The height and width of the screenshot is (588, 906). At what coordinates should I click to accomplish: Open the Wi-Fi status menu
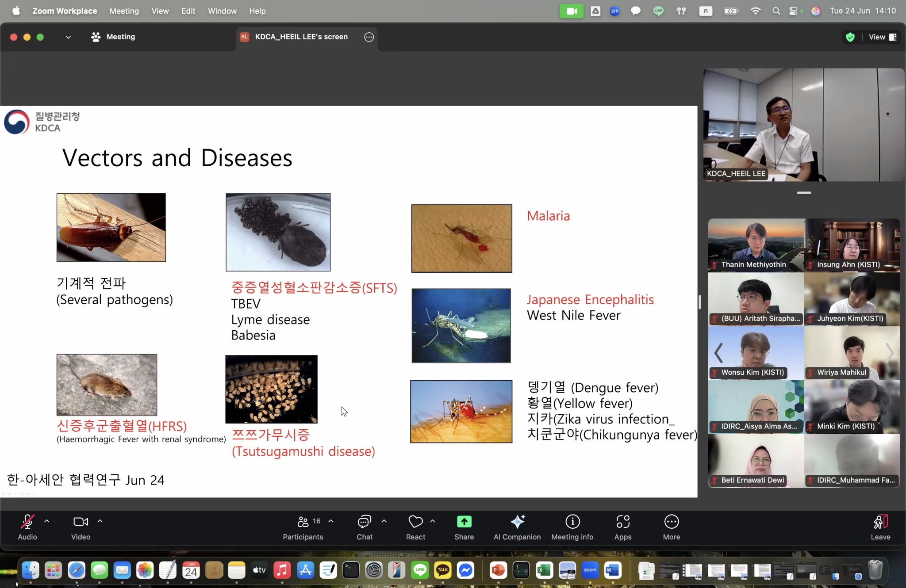[755, 11]
